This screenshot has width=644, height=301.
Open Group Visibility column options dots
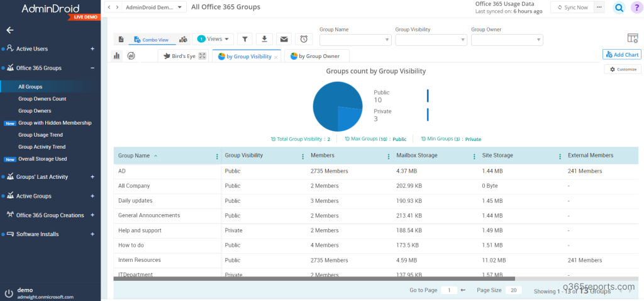pos(303,156)
